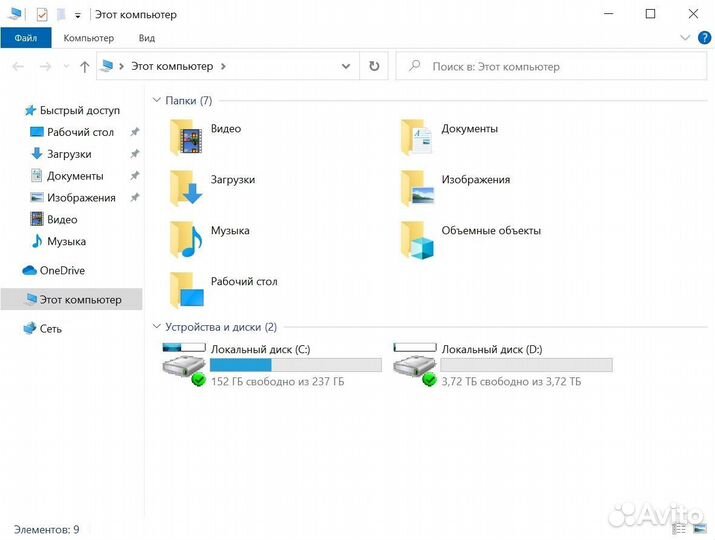Open the Объемные объекты folder icon
Viewport: 715px width, 540px height.
417,239
